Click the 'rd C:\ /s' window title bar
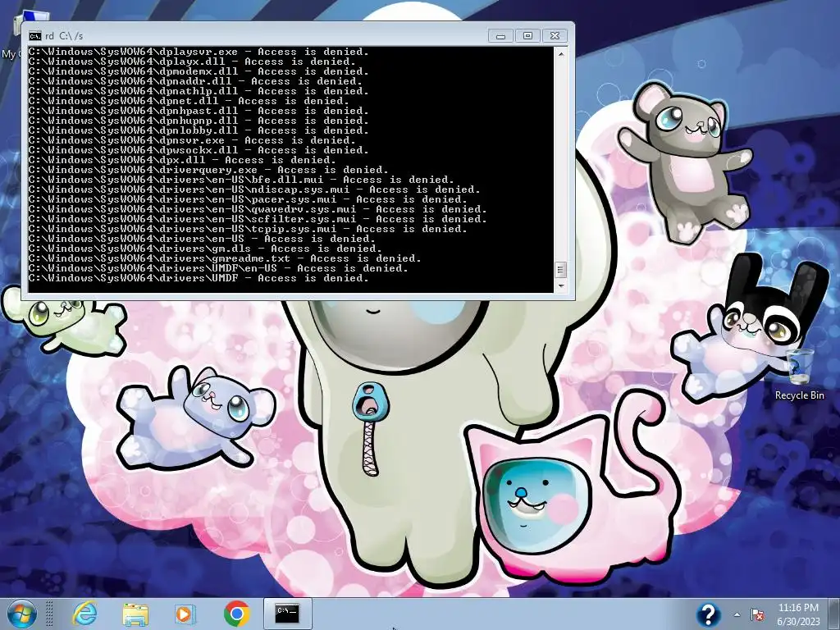 257,36
